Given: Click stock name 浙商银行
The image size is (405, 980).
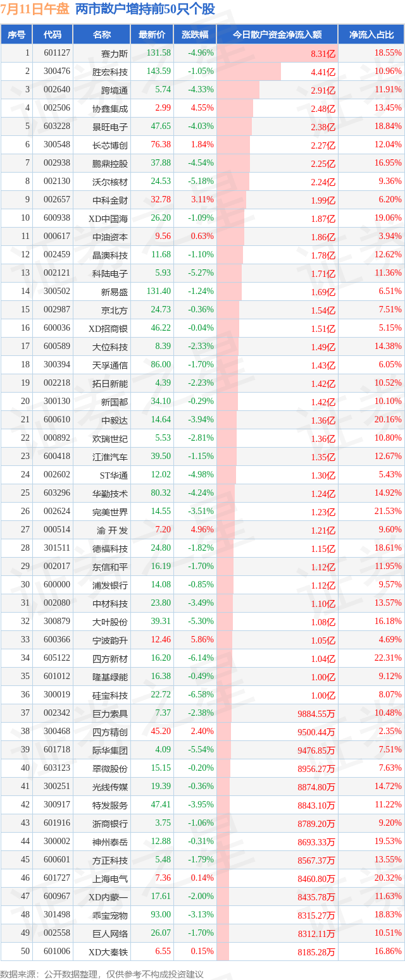Looking at the screenshot, I should [x=110, y=824].
